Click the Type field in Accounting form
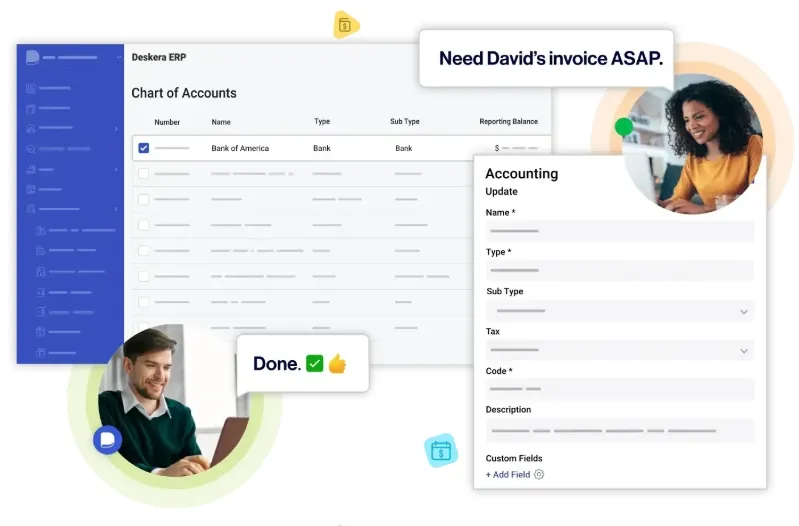799x526 pixels. (x=620, y=270)
